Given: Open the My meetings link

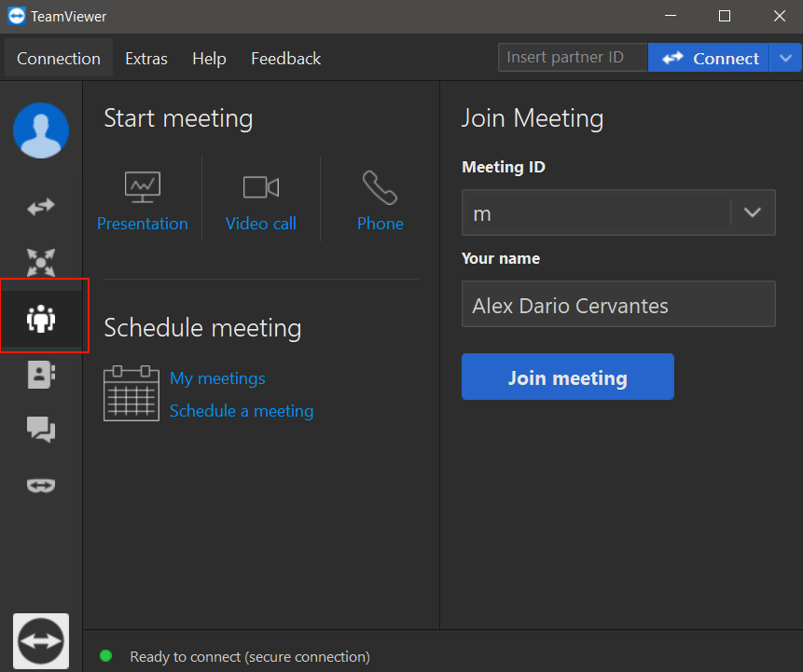Looking at the screenshot, I should click(x=217, y=378).
